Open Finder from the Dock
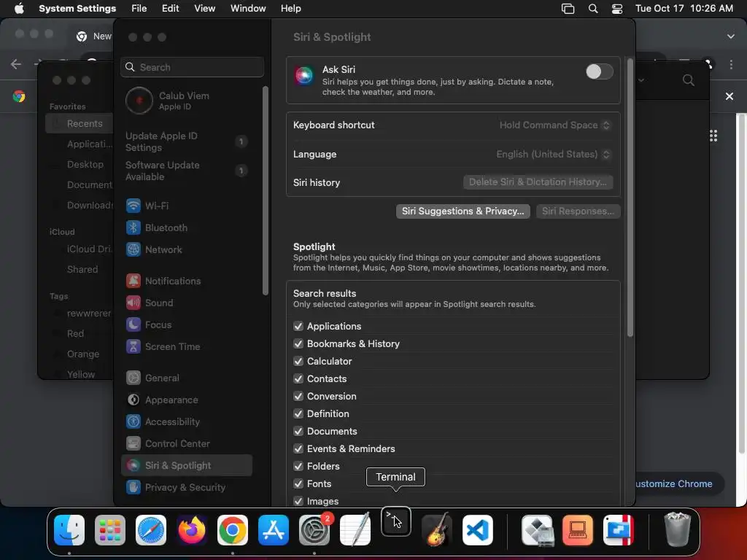This screenshot has height=560, width=747. coord(69,530)
